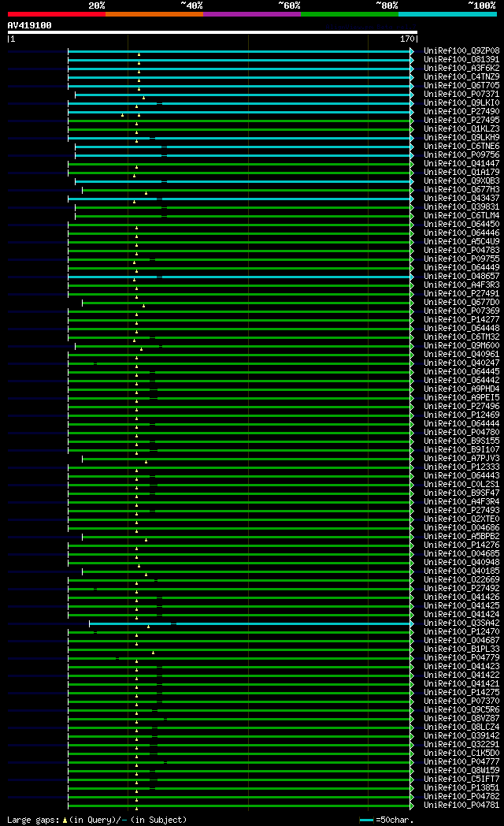The width and height of the screenshot is (504, 826).
Task: Choose the UniRef100_B9SF47 entry
Action: pos(462,493)
